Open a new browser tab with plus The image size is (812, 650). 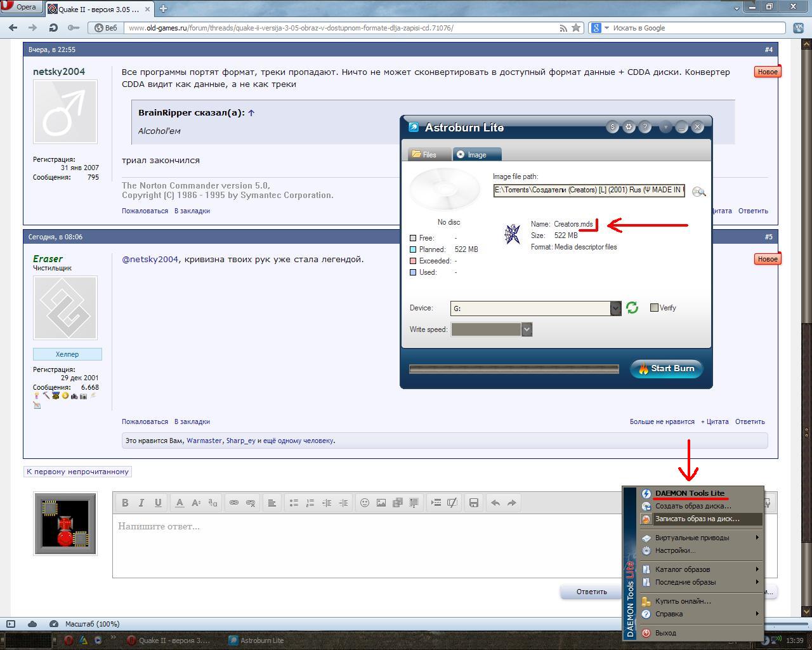163,9
